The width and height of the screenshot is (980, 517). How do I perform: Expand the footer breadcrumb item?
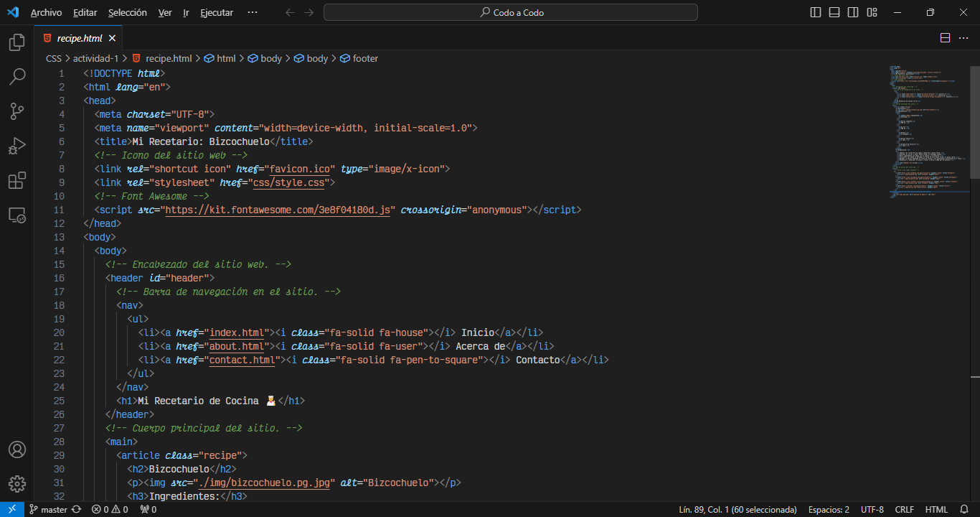tap(364, 58)
